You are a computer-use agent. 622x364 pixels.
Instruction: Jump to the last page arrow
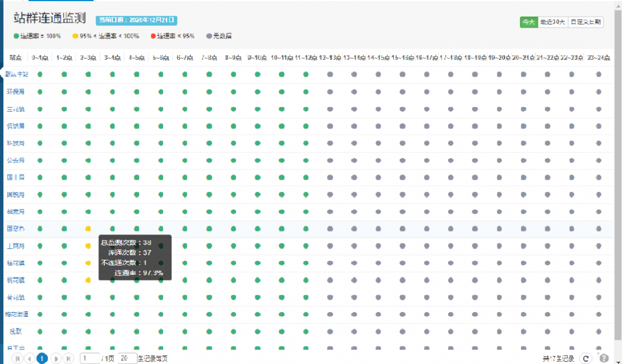click(68, 358)
